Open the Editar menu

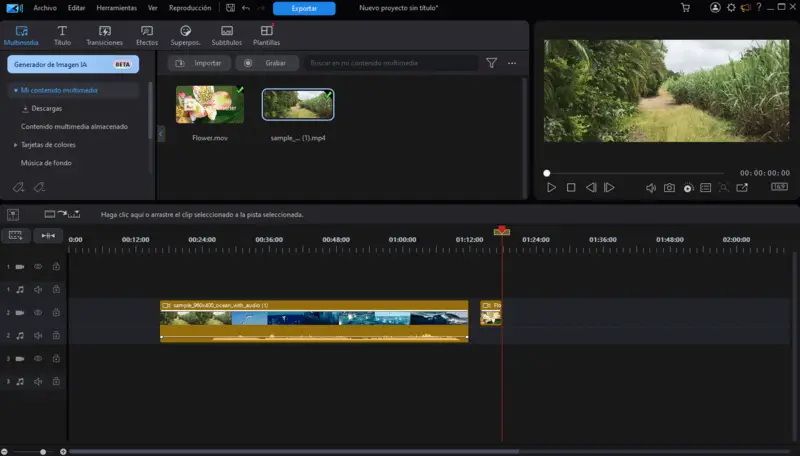[77, 8]
